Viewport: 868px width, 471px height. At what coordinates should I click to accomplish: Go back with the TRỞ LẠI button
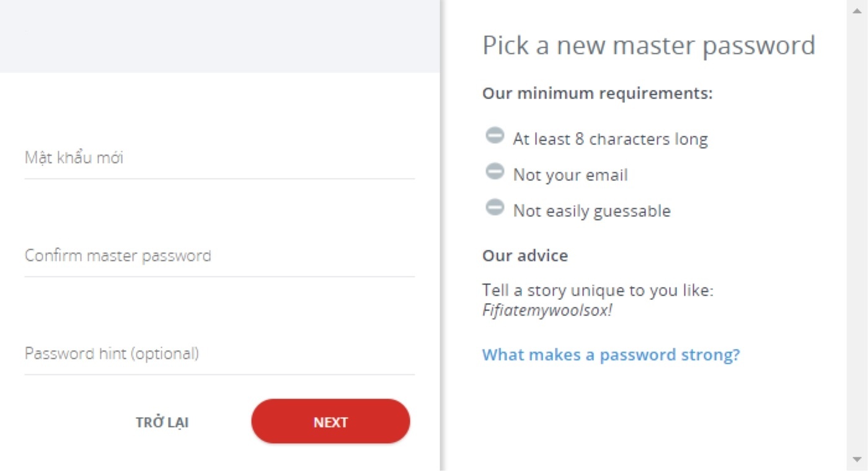click(162, 422)
